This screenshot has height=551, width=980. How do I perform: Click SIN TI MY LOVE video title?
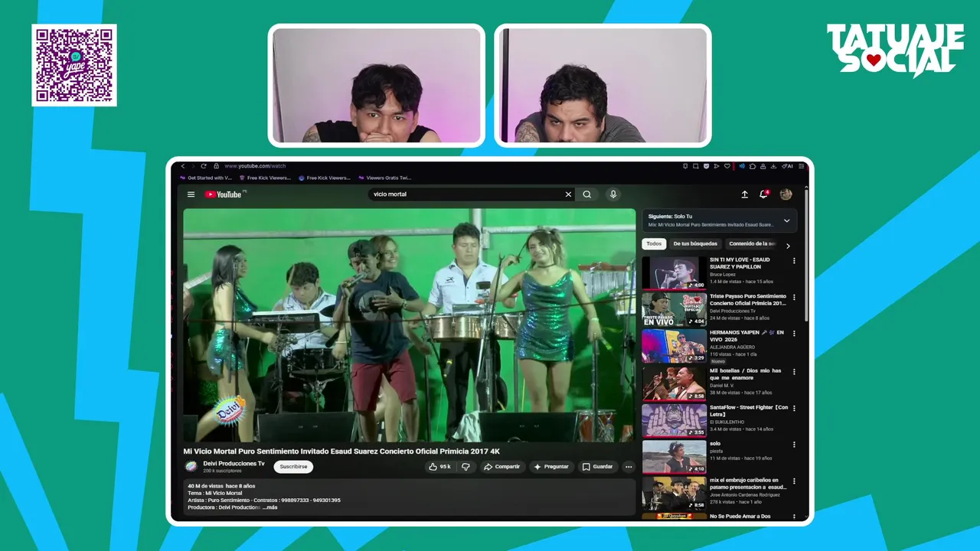click(x=740, y=262)
